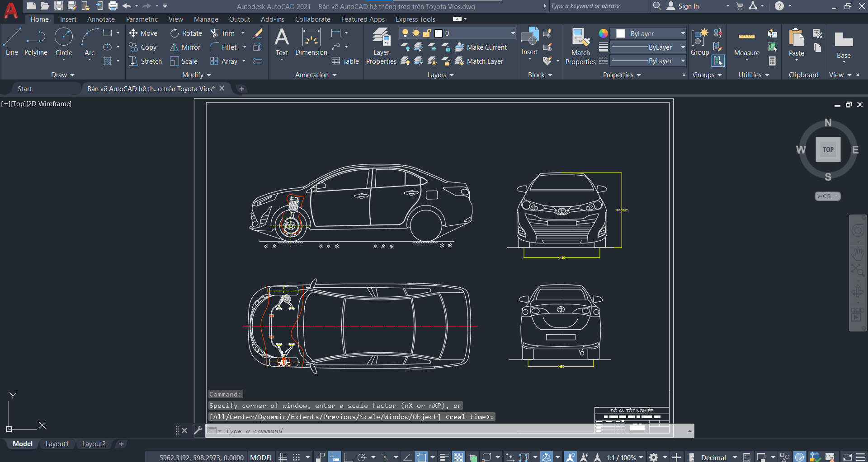Expand the Modify panel

click(196, 75)
